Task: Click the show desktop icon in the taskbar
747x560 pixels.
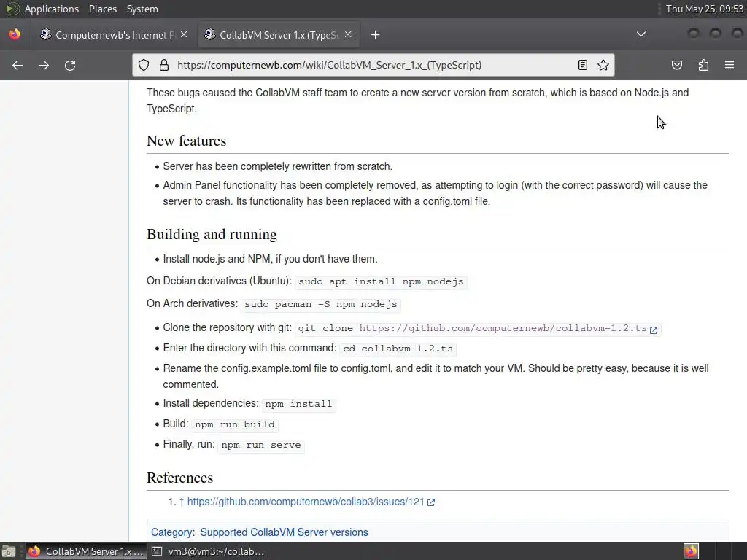Action: point(9,551)
